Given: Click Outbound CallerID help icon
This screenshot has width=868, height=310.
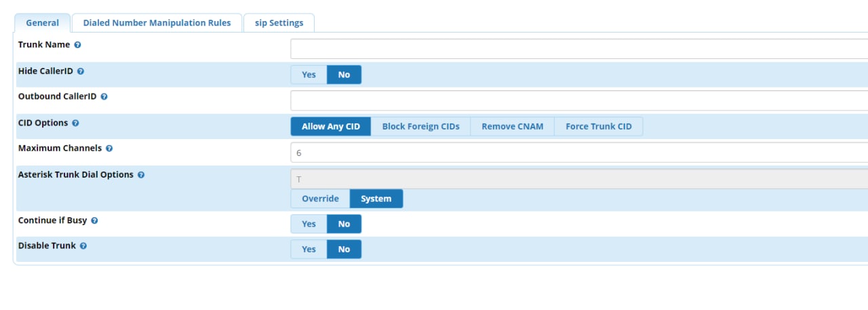Looking at the screenshot, I should point(104,97).
